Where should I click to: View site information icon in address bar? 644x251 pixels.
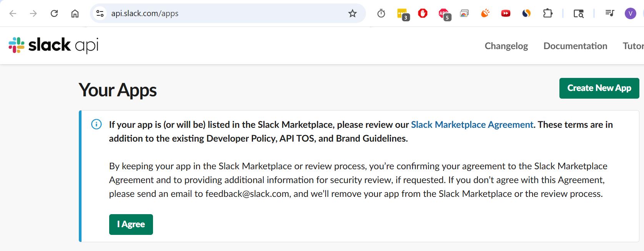pos(100,13)
